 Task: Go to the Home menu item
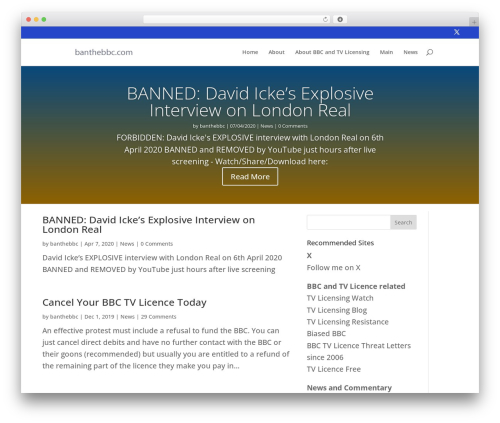pos(250,52)
